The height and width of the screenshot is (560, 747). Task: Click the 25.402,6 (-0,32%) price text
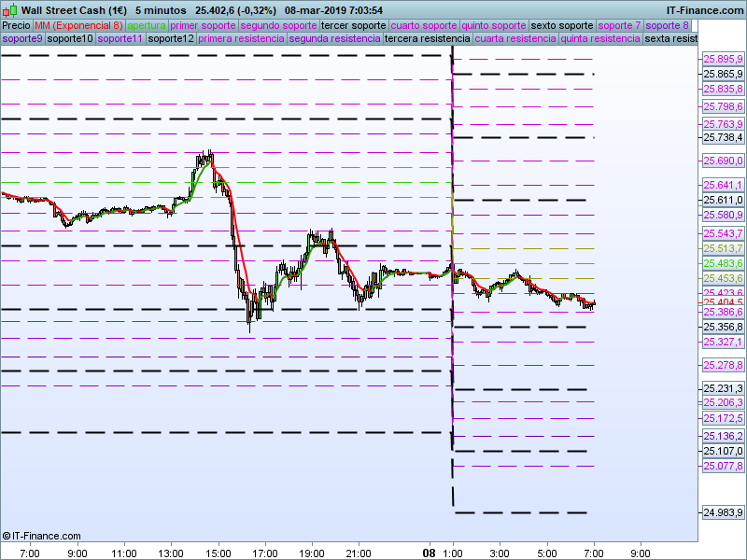(x=235, y=10)
